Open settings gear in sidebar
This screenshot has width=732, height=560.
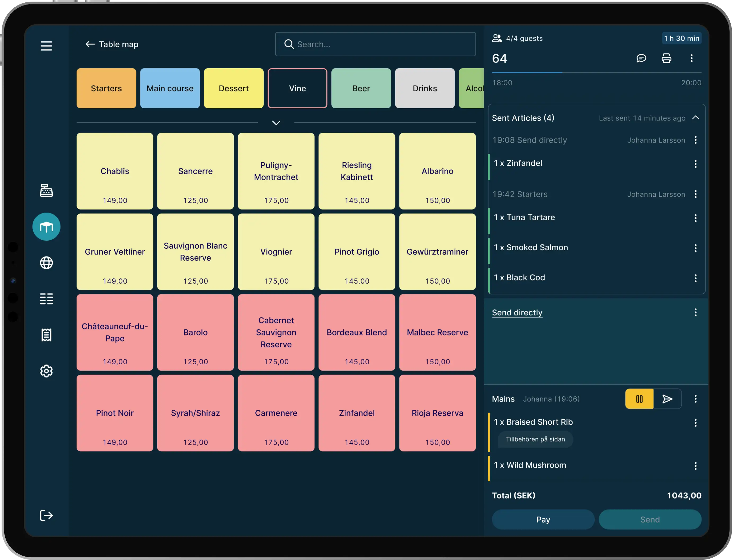click(x=46, y=371)
